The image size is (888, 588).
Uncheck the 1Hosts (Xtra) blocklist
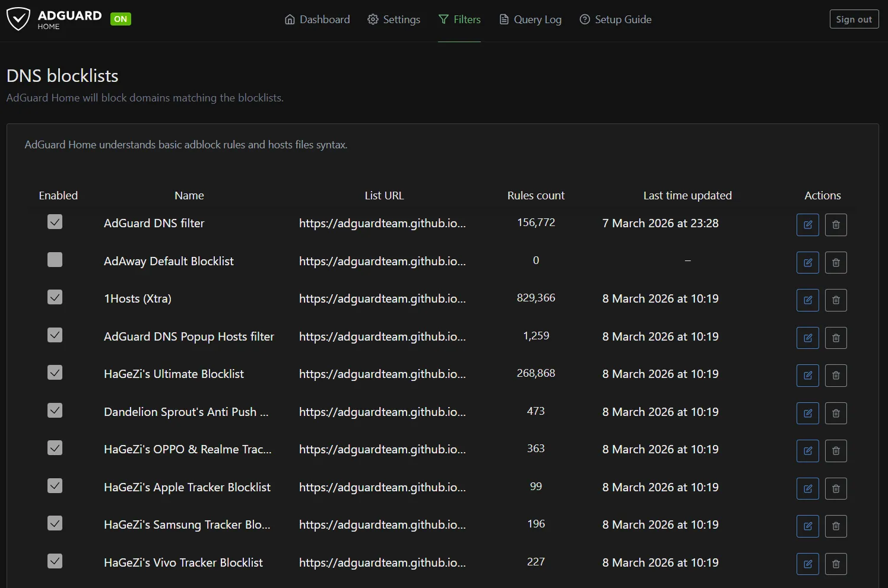(x=55, y=297)
